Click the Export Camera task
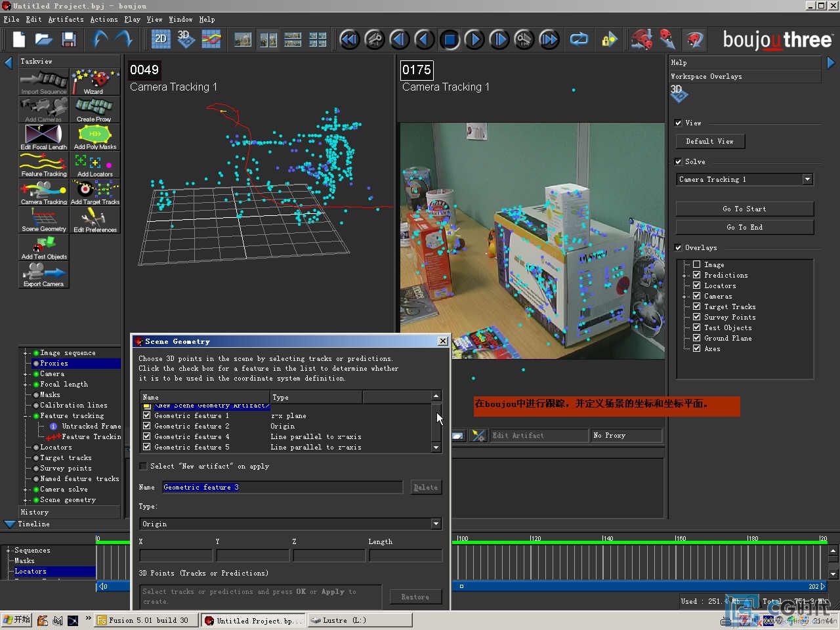The width and height of the screenshot is (840, 630). coord(44,275)
